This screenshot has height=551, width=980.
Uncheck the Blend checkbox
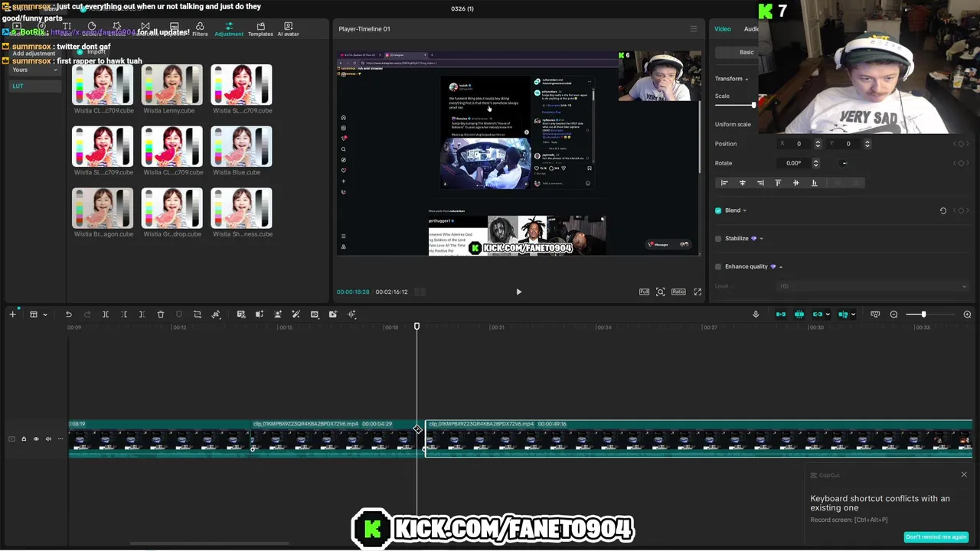pyautogui.click(x=718, y=210)
